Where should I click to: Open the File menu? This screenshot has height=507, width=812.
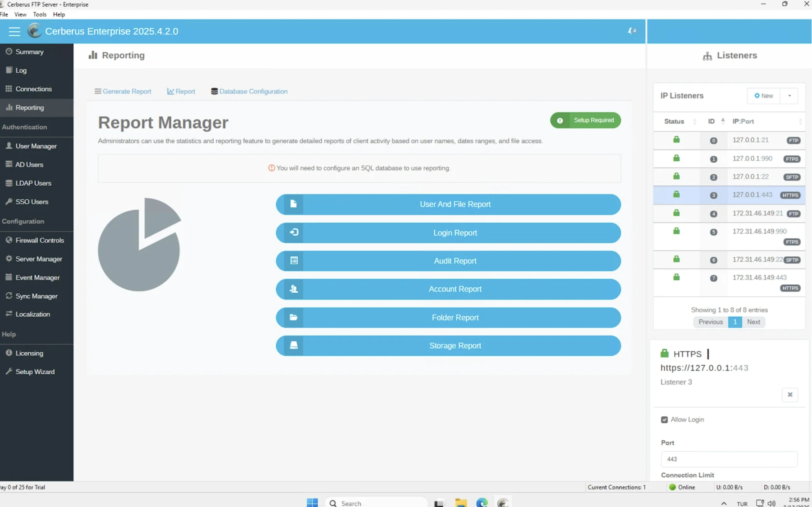point(4,14)
